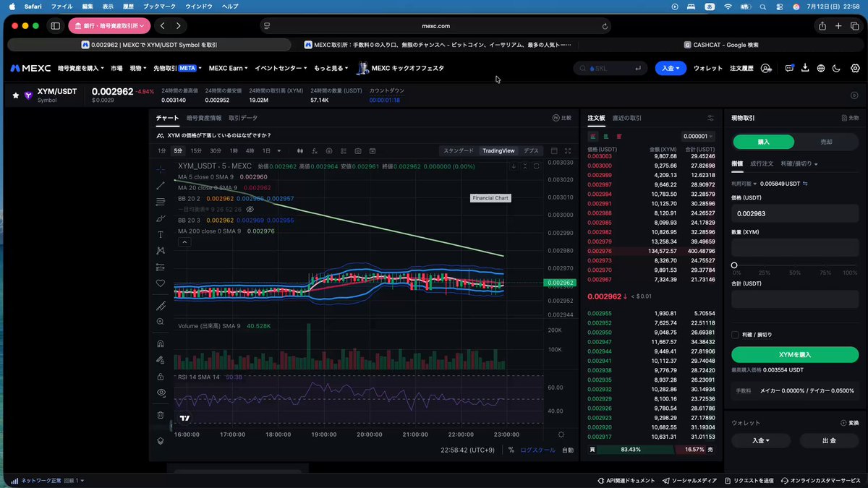This screenshot has width=868, height=488.
Task: Select the 成行注文 market order tab
Action: (762, 164)
